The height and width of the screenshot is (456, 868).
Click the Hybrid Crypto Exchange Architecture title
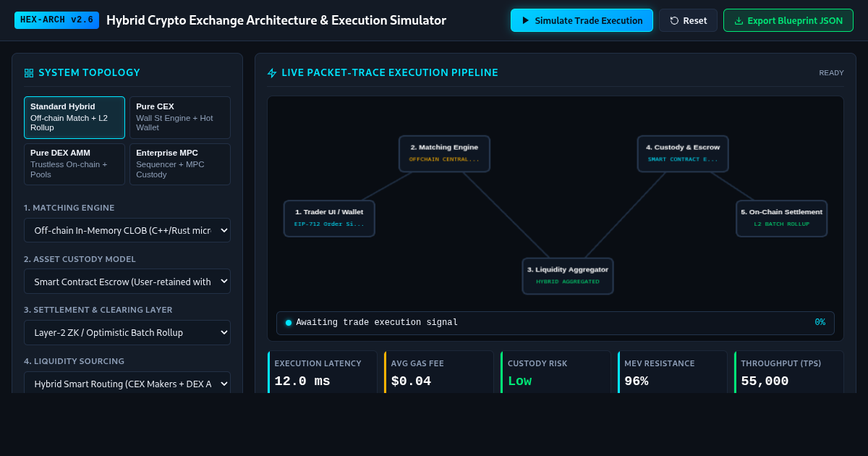click(276, 20)
